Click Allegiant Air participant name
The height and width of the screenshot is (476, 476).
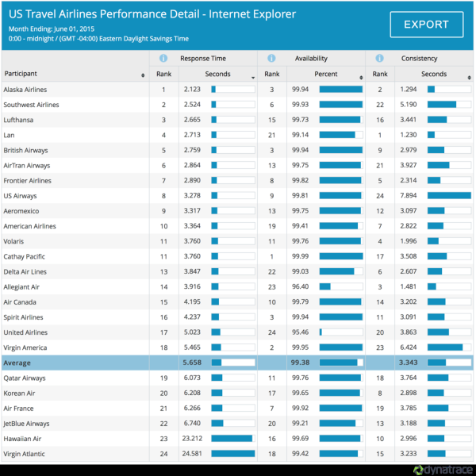21,287
